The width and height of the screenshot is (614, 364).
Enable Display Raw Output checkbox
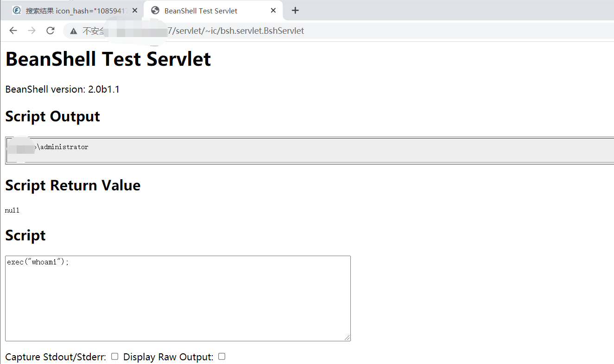(x=222, y=357)
